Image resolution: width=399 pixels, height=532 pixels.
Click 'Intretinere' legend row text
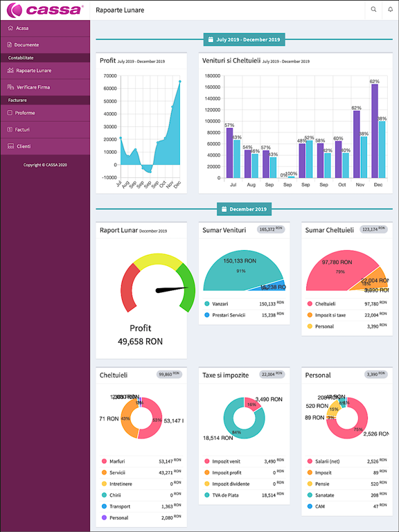pos(121,484)
